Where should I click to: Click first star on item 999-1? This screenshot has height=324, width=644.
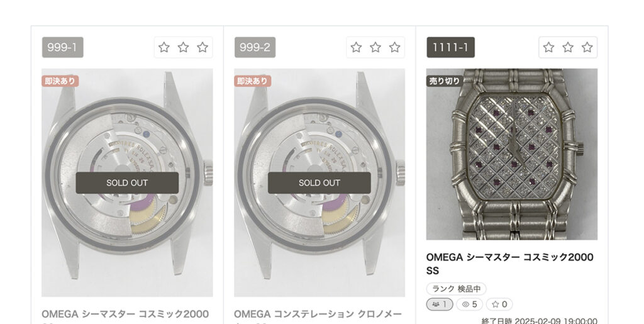(164, 47)
